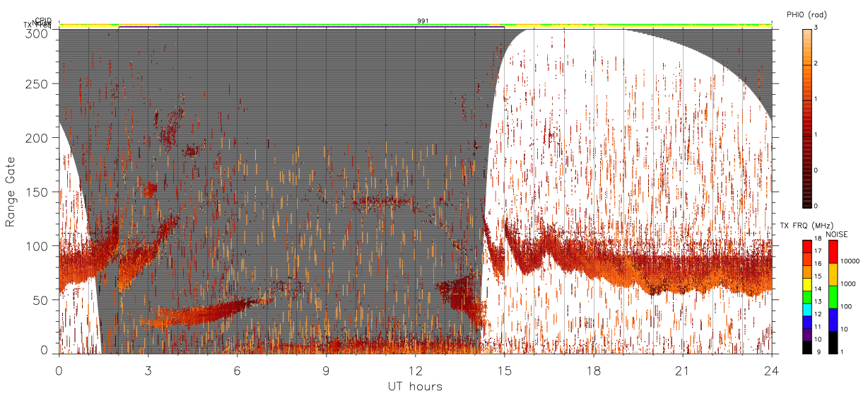Image resolution: width=868 pixels, height=401 pixels.
Task: Click UT hours tick label 3
Action: [x=148, y=370]
